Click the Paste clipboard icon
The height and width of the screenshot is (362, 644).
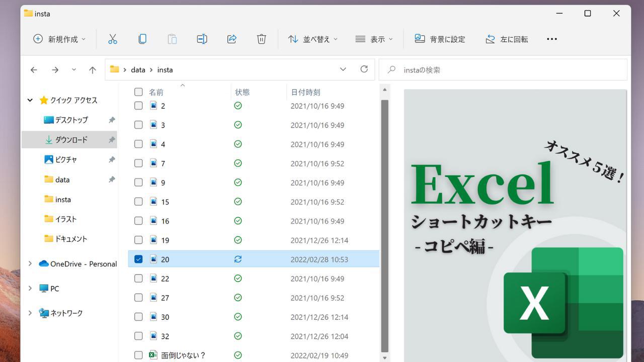click(172, 39)
